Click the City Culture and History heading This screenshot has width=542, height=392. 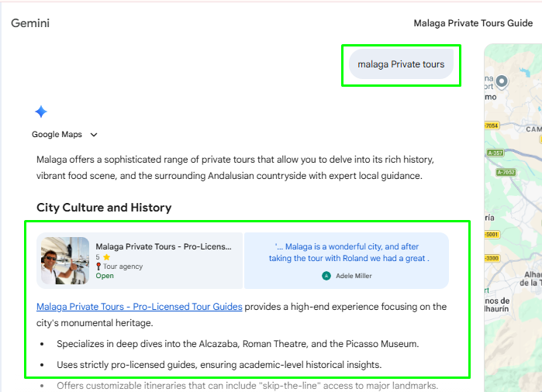[104, 208]
